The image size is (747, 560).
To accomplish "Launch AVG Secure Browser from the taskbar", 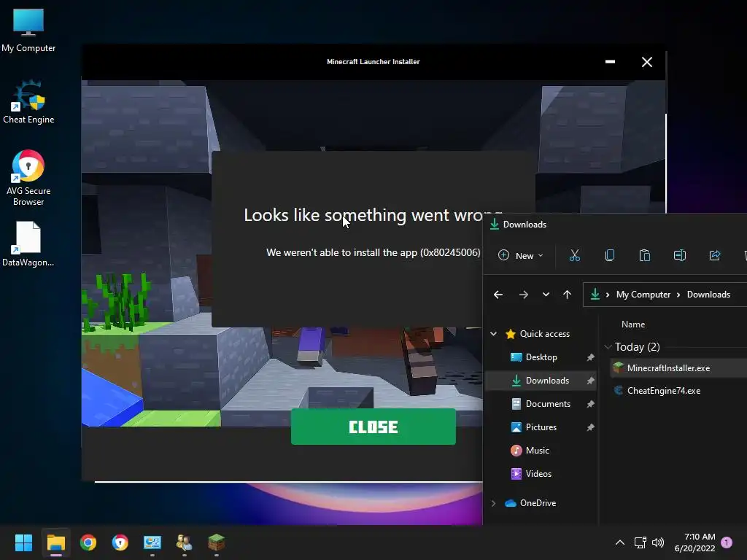I will coord(120,542).
